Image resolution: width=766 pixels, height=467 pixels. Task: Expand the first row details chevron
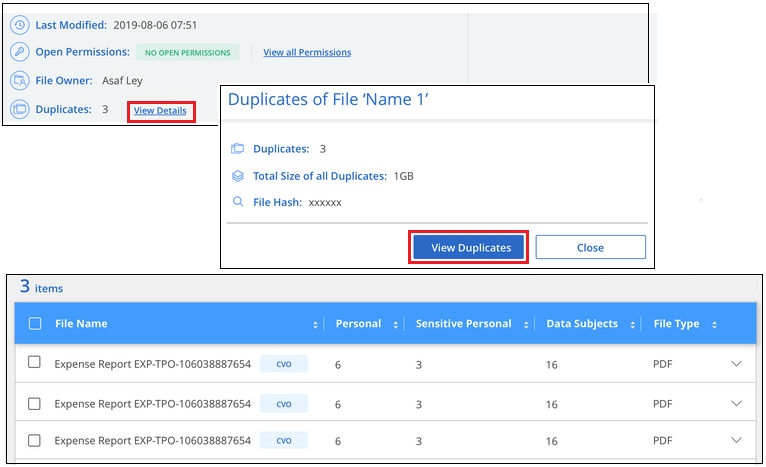click(736, 363)
